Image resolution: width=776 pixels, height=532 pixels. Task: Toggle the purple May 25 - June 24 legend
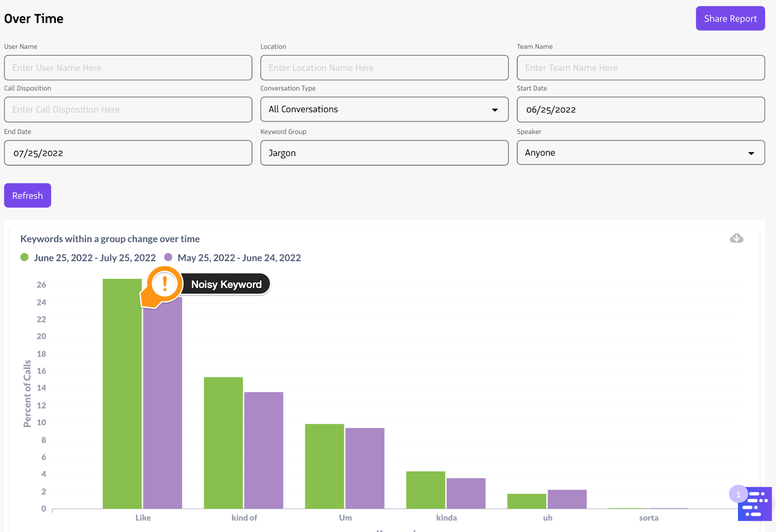coord(168,258)
